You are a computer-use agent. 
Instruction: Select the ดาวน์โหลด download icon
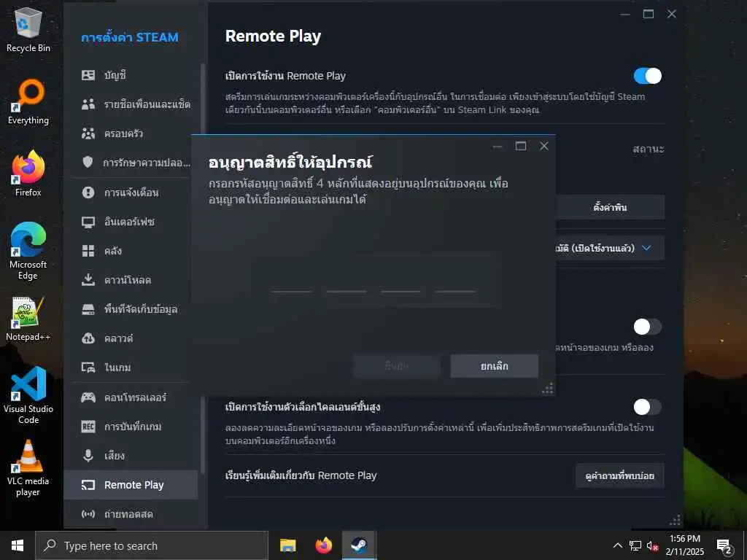click(x=88, y=280)
